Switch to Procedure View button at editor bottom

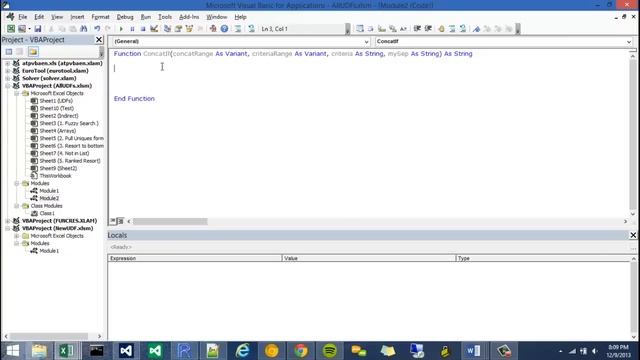(x=113, y=221)
